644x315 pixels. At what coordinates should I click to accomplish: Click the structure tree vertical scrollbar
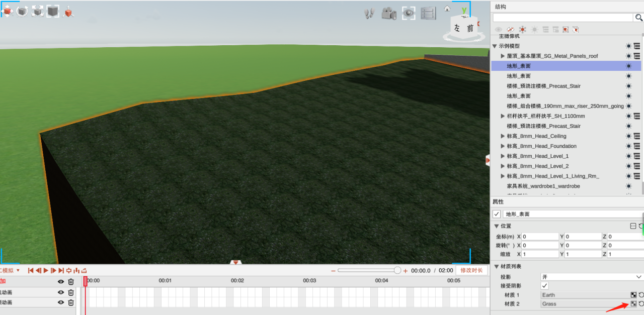[642, 113]
